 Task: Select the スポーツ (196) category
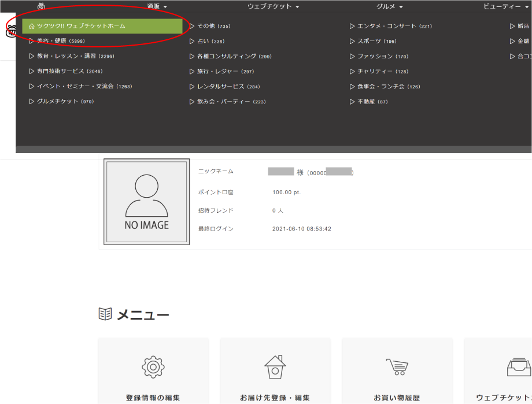click(x=373, y=41)
